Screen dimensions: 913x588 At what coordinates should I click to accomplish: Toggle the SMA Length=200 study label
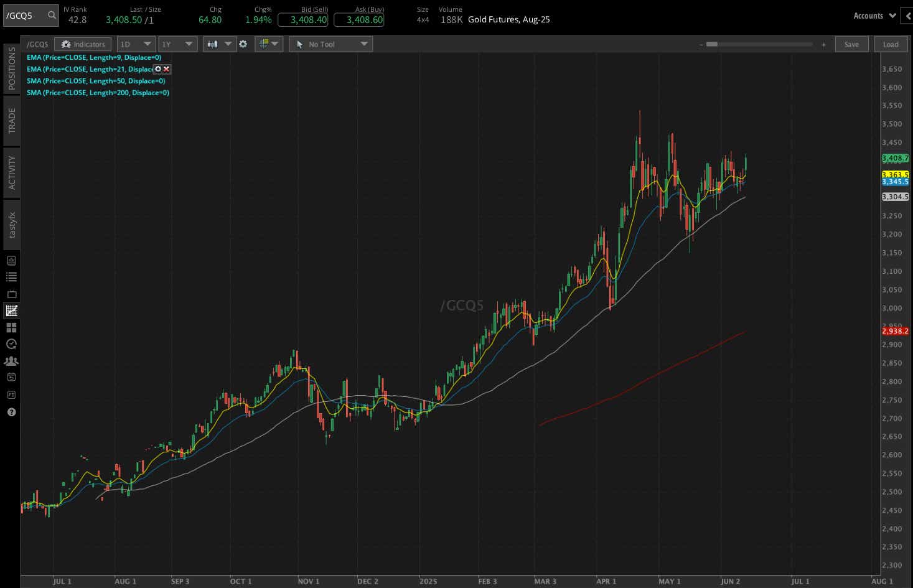point(97,92)
